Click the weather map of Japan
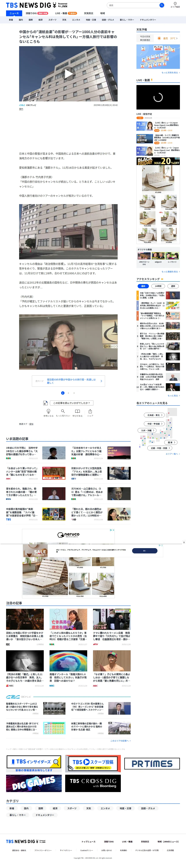This screenshot has width=186, height=868. pos(158,56)
